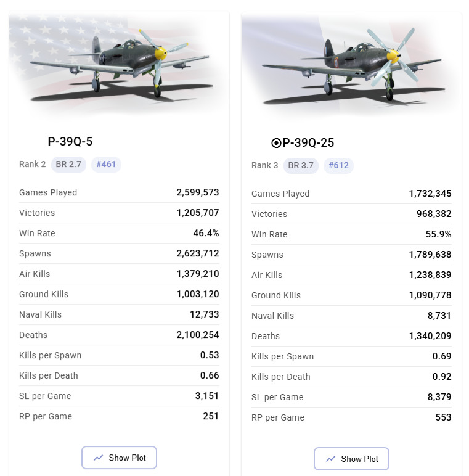Click the chart icon in P-39Q-25's Show Plot

point(330,459)
